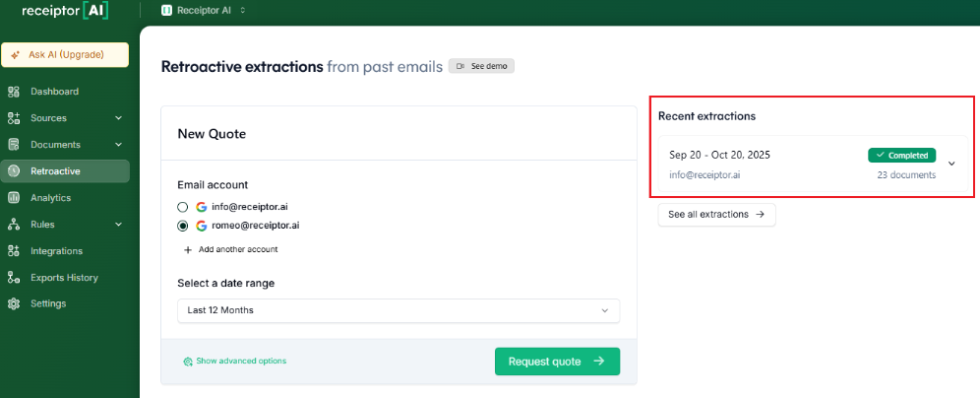Image resolution: width=980 pixels, height=398 pixels.
Task: Expand the Sources submenu chevron
Action: click(118, 118)
